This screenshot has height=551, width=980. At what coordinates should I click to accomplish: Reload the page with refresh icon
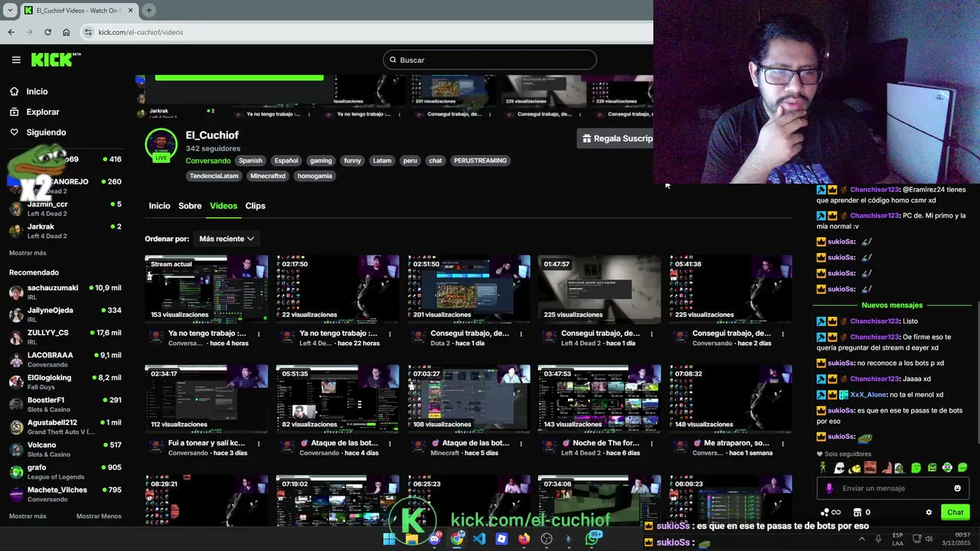(47, 32)
